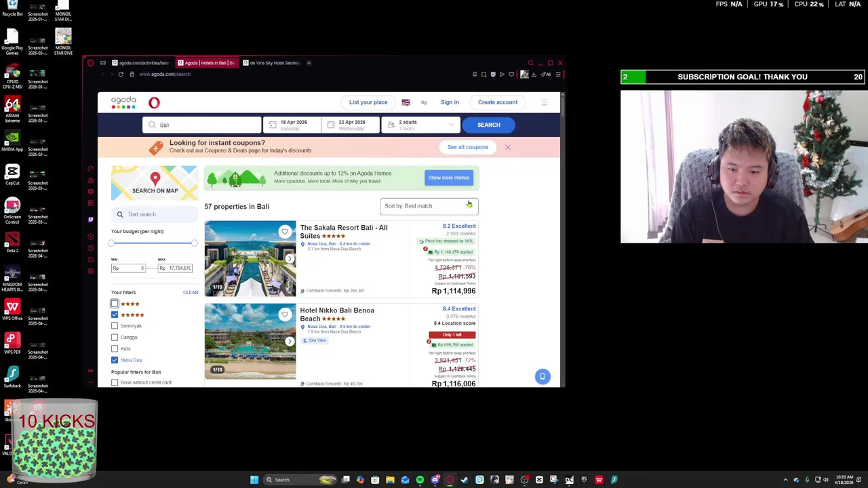Click the Create account button
868x488 pixels.
[498, 102]
